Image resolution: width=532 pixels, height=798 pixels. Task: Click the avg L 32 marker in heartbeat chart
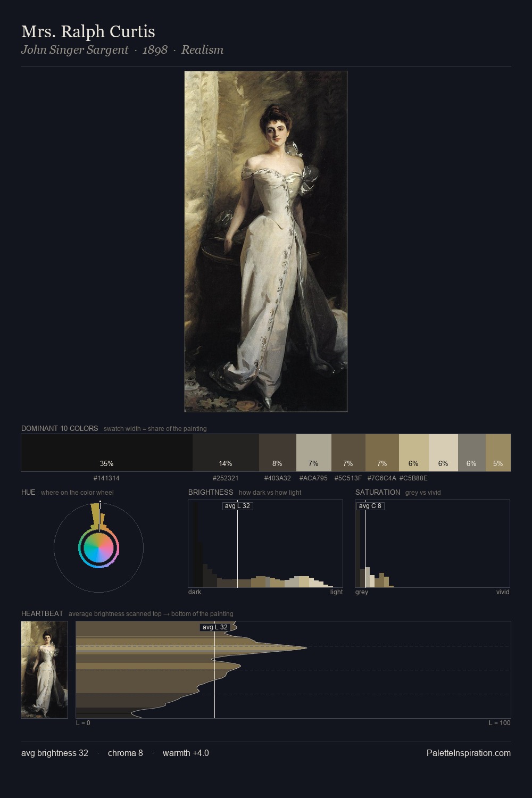point(215,627)
